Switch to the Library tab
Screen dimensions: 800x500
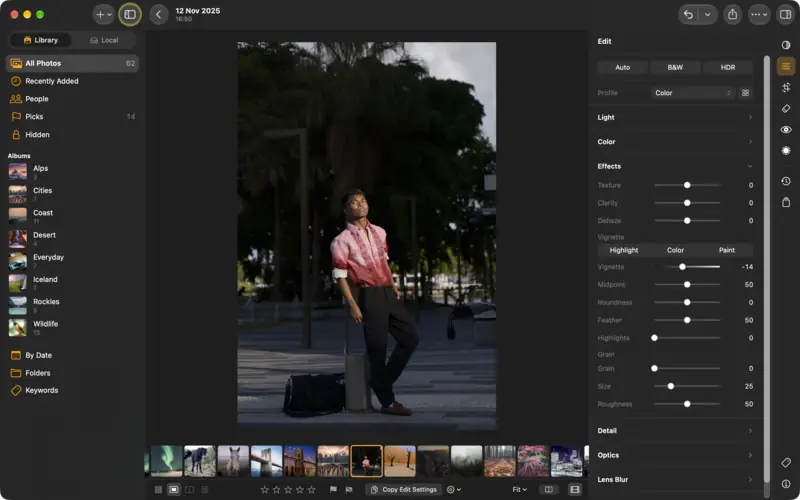41,40
